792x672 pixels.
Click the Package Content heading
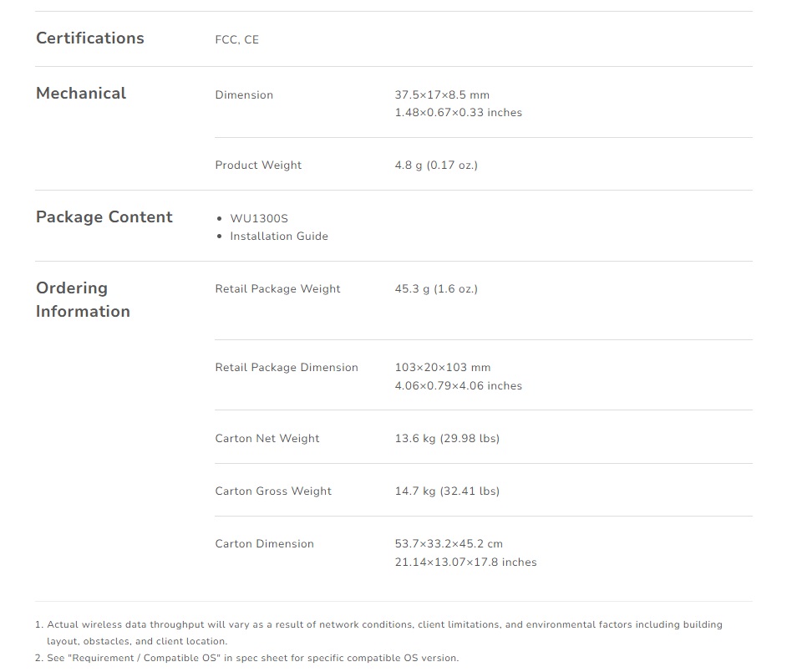pos(104,217)
